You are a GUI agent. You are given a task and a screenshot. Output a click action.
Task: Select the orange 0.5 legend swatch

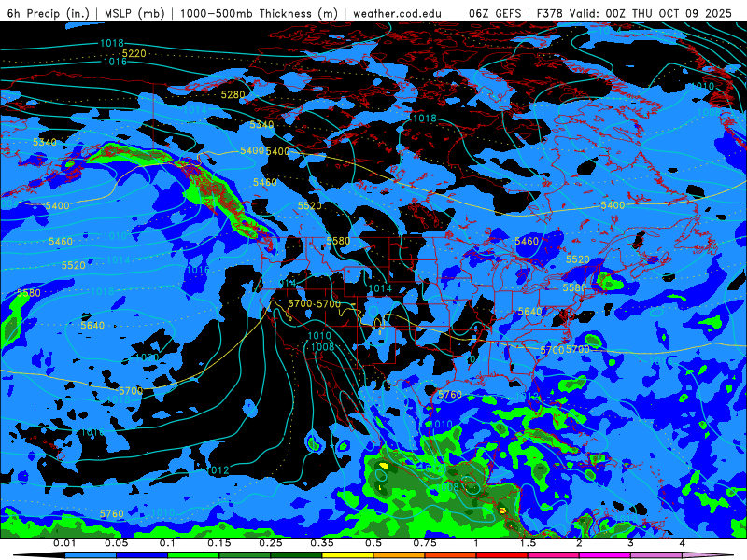point(400,555)
